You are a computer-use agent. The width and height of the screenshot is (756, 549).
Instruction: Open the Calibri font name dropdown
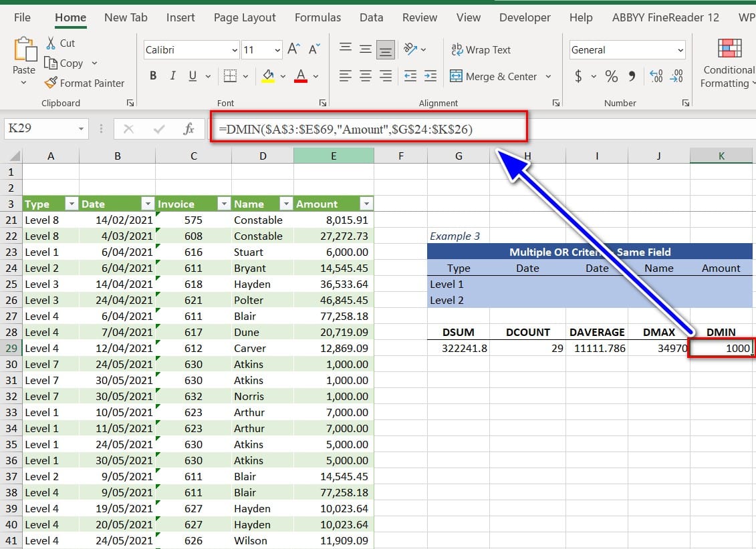(x=234, y=50)
